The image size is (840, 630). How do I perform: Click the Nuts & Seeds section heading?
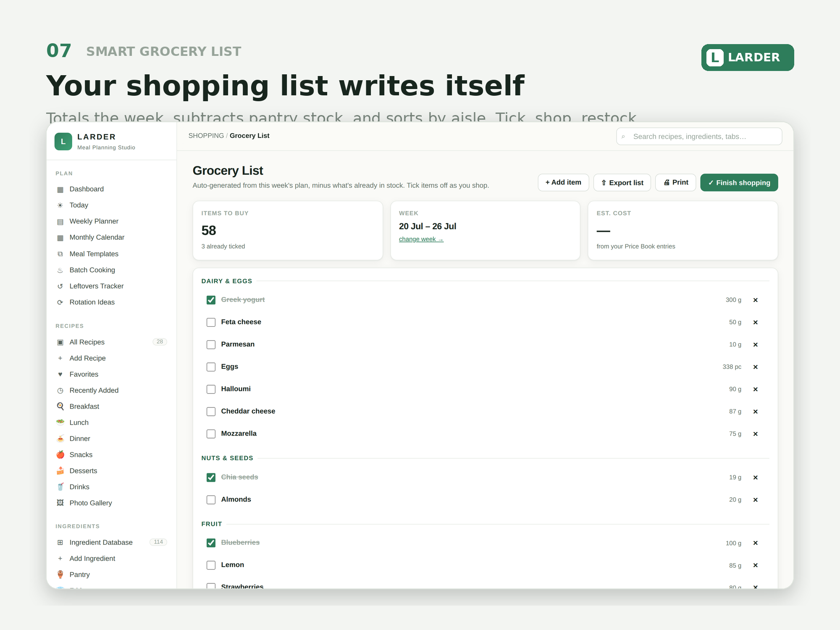[227, 458]
